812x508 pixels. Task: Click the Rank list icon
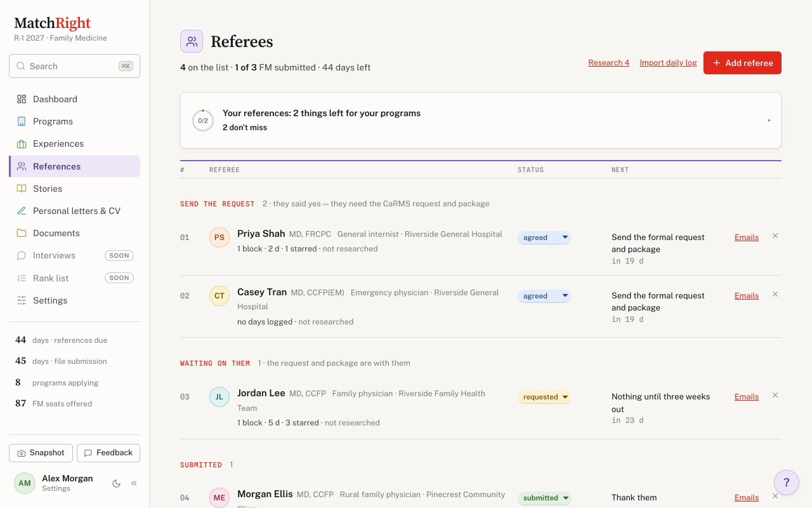(x=22, y=278)
